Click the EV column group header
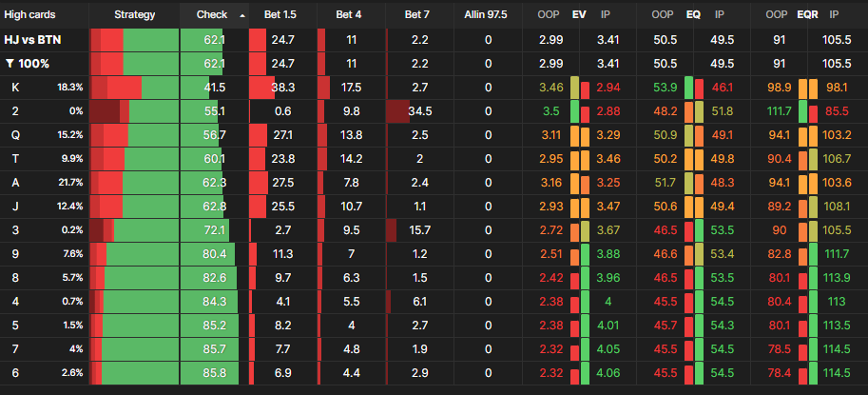 pos(579,15)
